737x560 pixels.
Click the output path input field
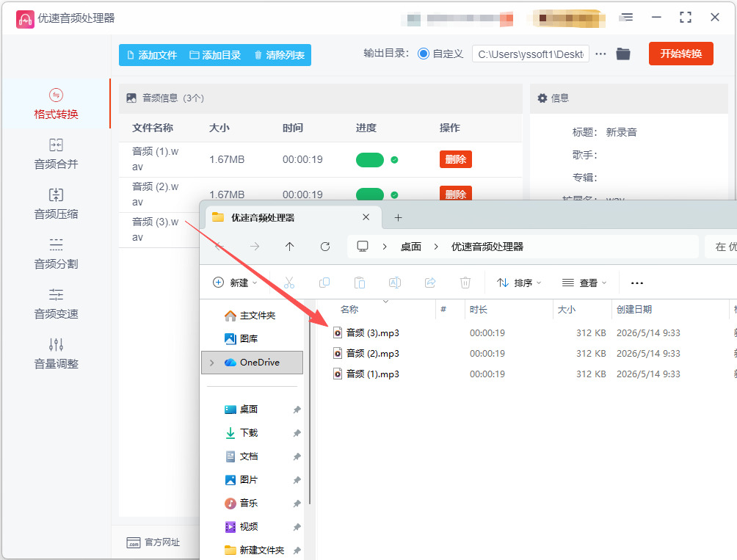point(531,54)
